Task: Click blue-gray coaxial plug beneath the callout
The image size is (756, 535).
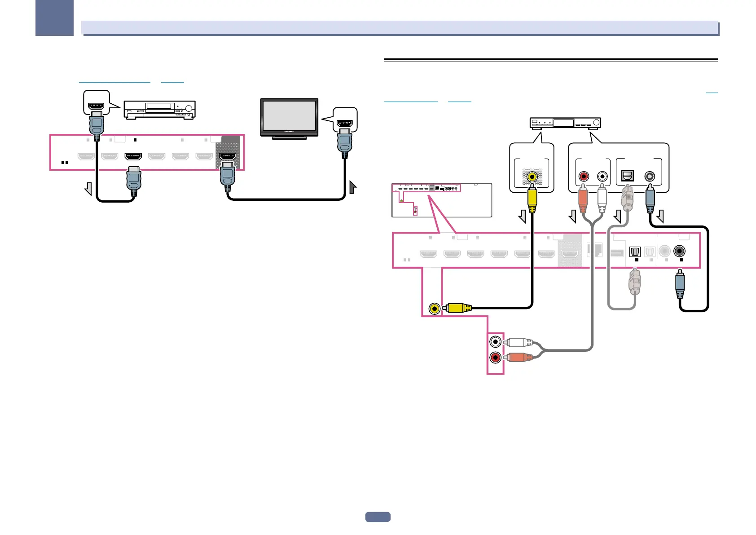Action: 650,198
